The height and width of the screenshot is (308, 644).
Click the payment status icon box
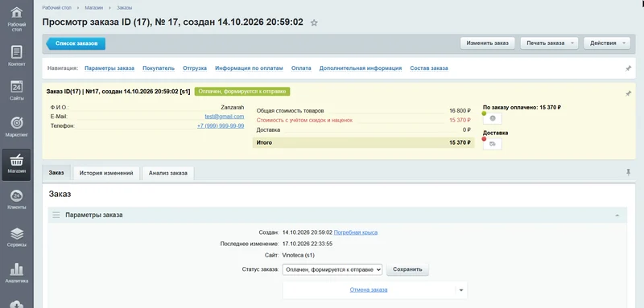pos(493,118)
